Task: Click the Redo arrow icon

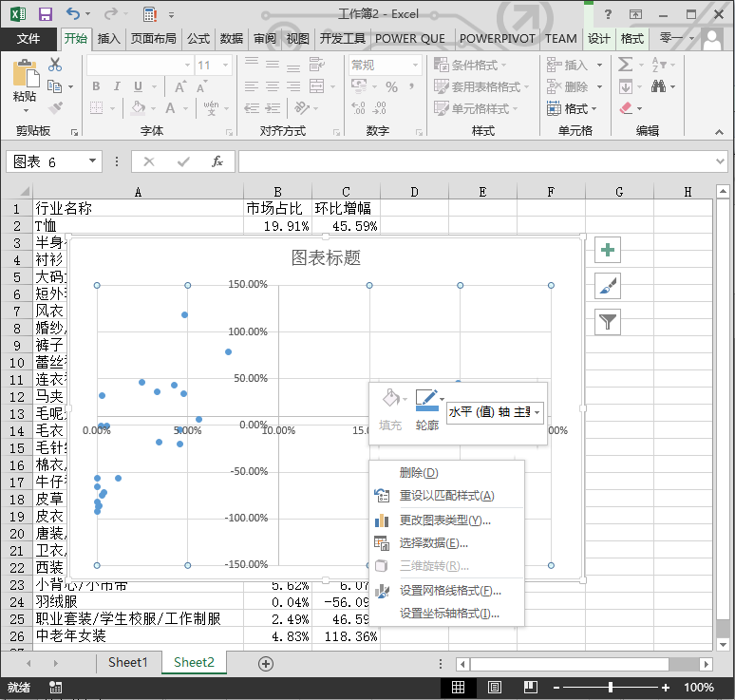Action: [x=110, y=14]
